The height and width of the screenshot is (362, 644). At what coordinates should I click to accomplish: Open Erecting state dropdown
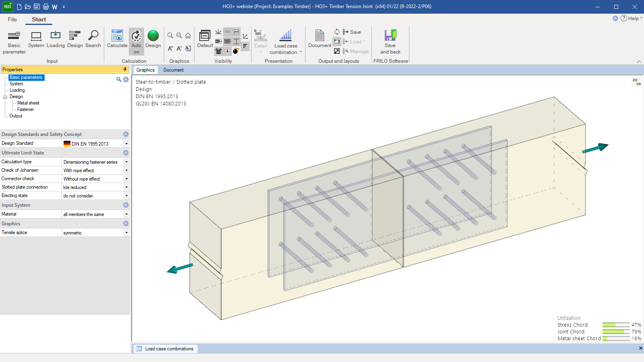tap(126, 196)
